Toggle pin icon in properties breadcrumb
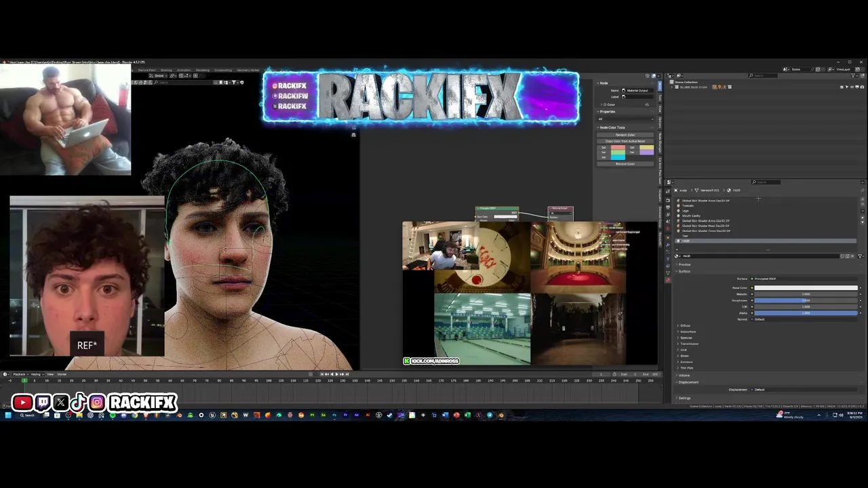 (x=863, y=190)
